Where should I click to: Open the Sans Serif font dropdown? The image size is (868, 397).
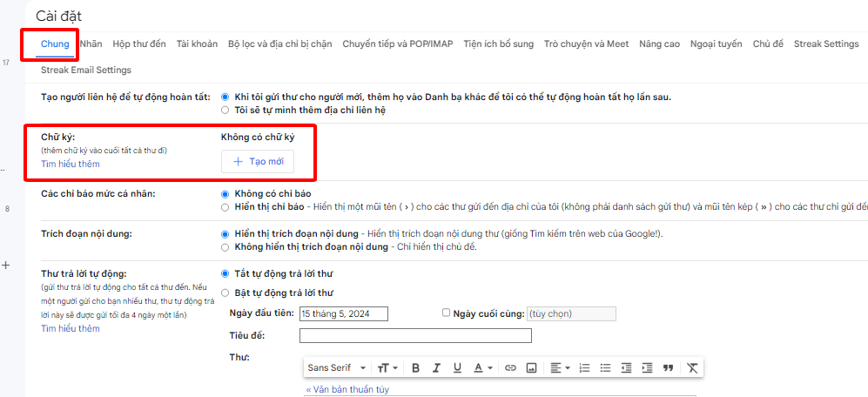[334, 368]
